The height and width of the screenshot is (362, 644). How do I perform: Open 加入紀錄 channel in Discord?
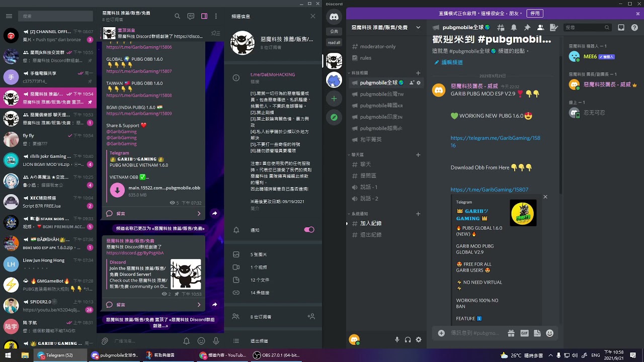click(x=386, y=223)
